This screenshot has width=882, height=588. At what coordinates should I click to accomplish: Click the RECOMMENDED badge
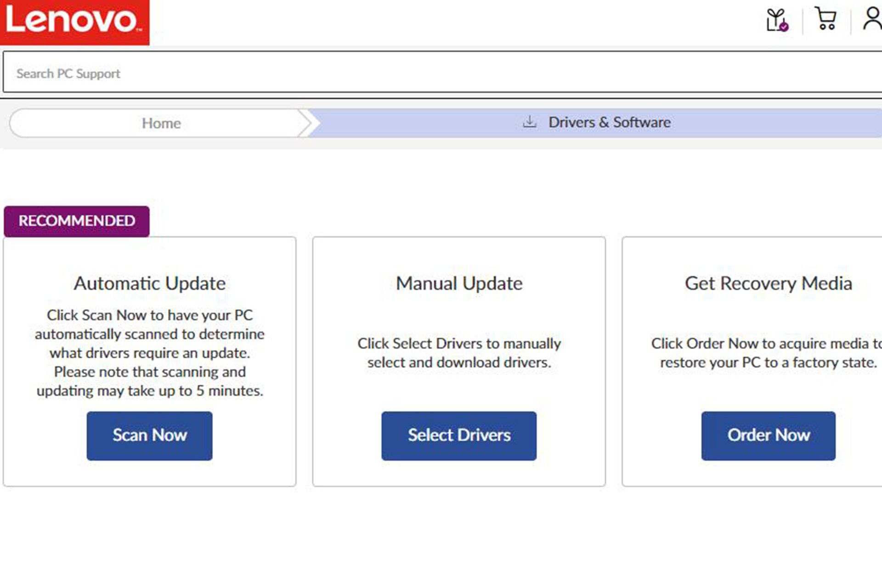tap(77, 221)
